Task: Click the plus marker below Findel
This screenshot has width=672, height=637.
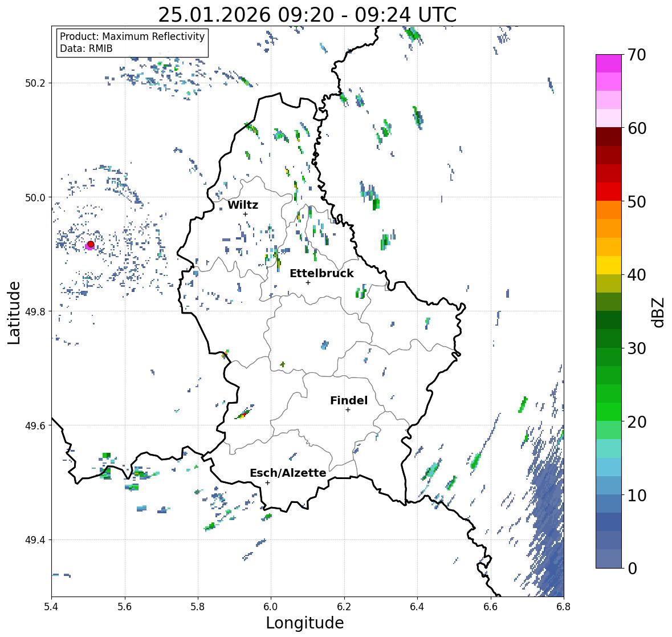Action: [x=348, y=410]
